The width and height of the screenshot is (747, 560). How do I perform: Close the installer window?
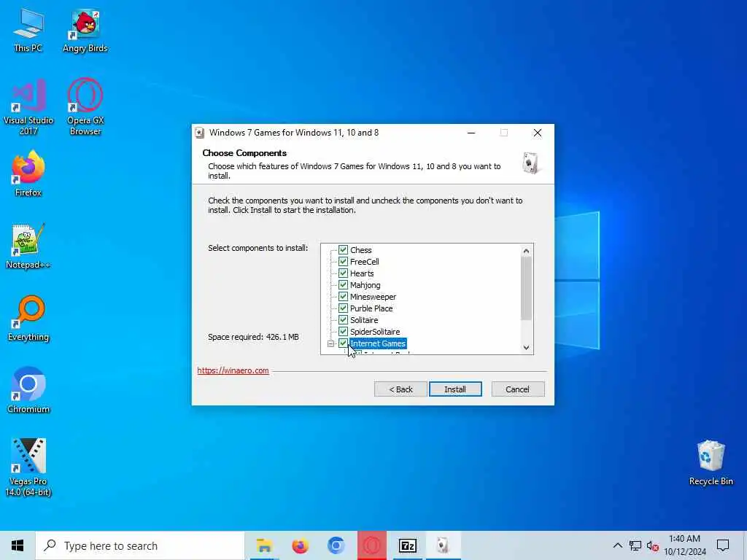point(538,133)
